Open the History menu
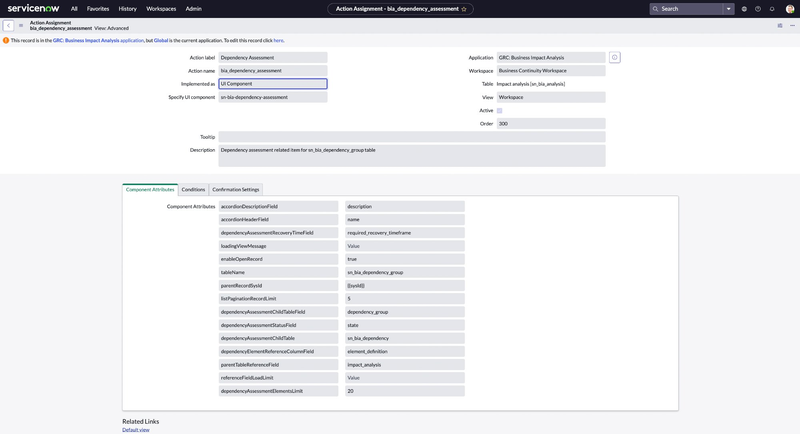The height and width of the screenshot is (434, 800). tap(128, 9)
